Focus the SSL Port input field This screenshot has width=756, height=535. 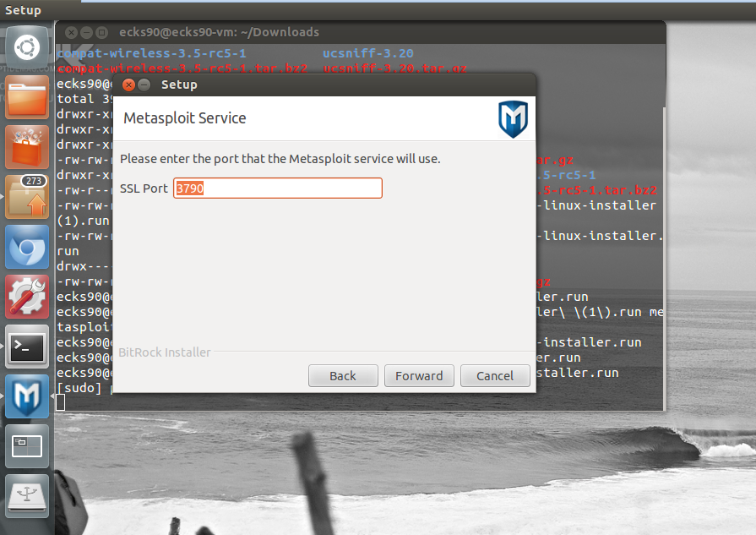(278, 188)
